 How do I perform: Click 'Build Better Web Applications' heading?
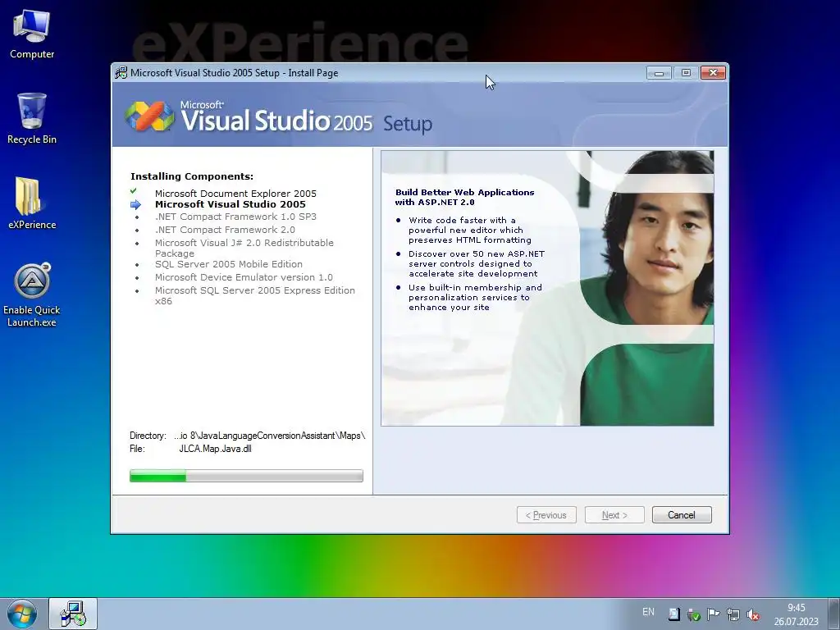point(464,197)
